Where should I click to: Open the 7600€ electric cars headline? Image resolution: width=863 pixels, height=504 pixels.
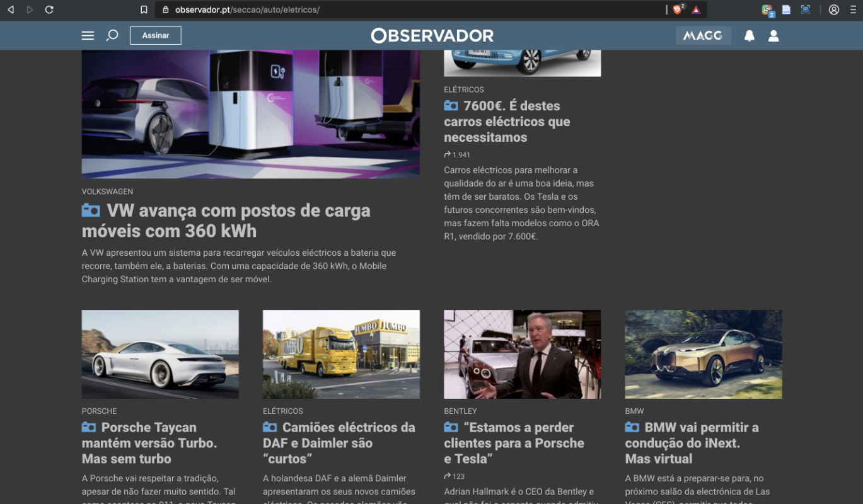[x=507, y=122]
